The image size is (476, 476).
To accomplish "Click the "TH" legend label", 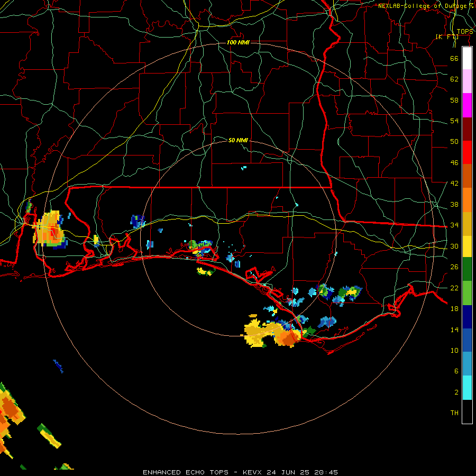I will pos(454,413).
